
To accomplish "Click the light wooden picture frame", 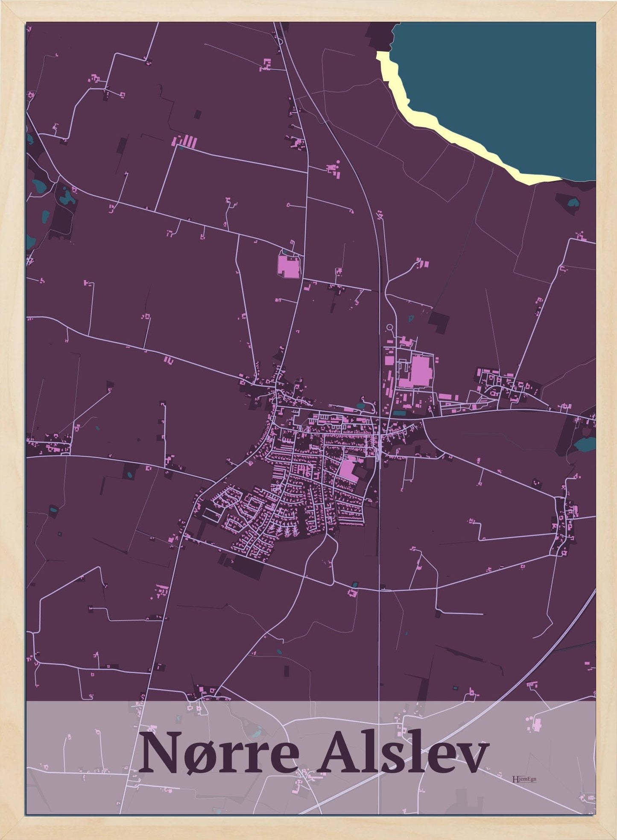I will pyautogui.click(x=12, y=427).
